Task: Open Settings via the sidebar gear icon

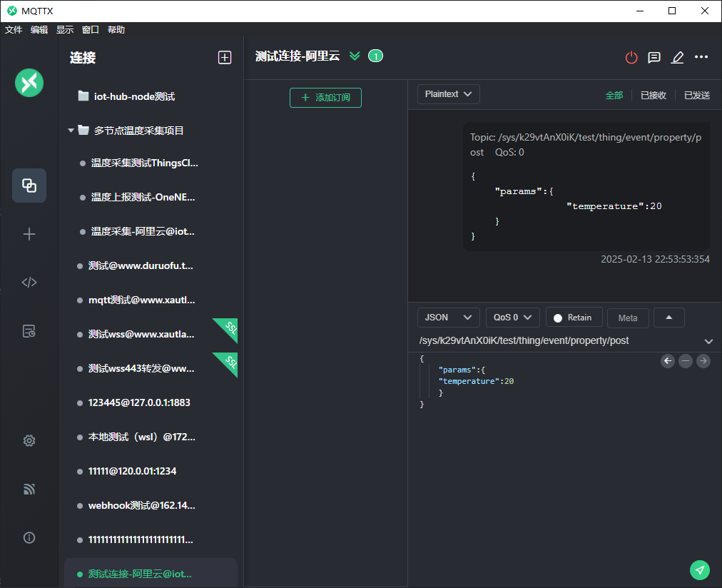Action: [x=29, y=440]
